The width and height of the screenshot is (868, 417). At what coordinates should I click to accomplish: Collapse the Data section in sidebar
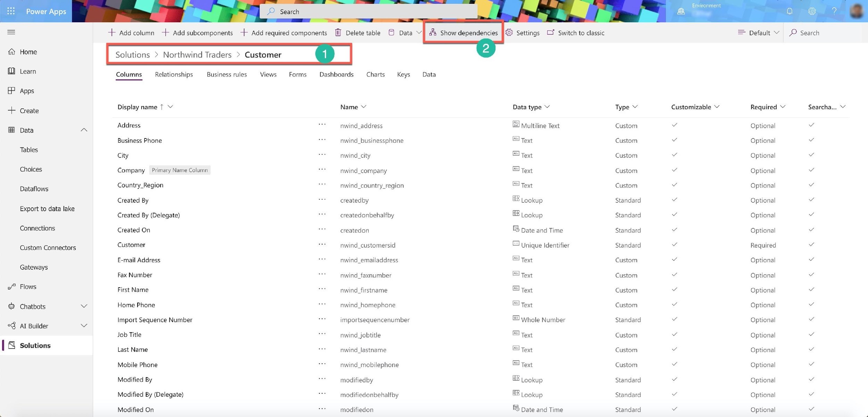tap(84, 130)
